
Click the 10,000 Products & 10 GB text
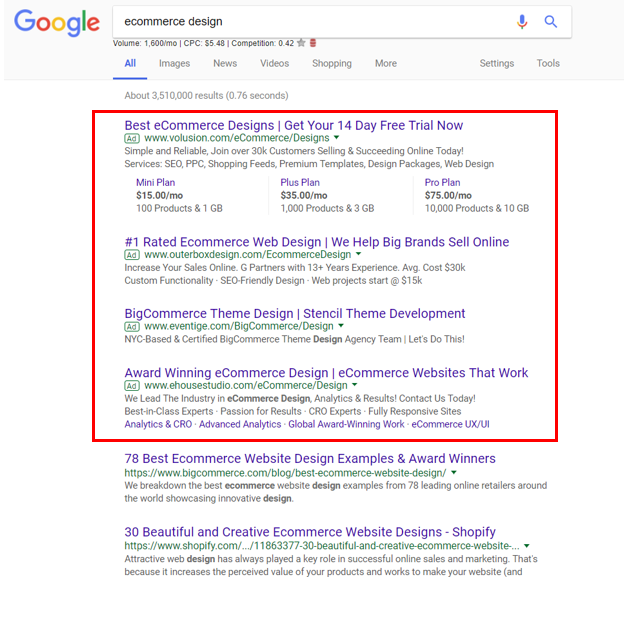tap(477, 209)
